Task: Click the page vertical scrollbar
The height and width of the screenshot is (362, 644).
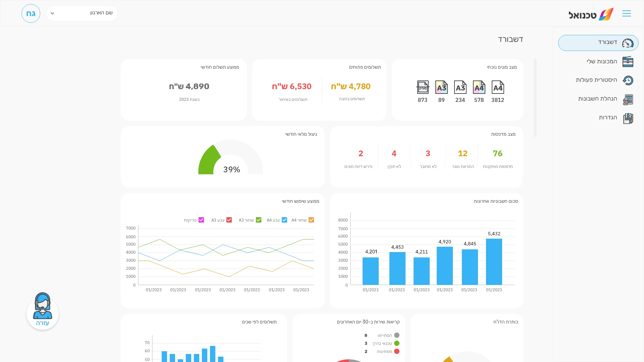Action: tap(535, 98)
